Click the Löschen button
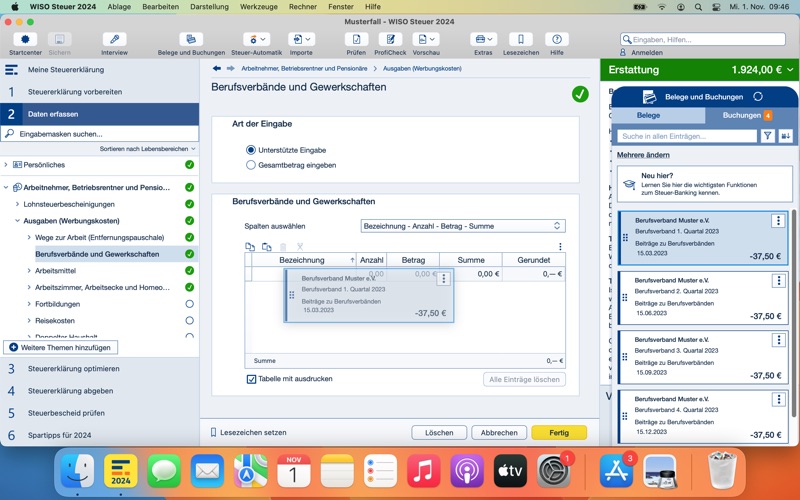 pos(439,433)
